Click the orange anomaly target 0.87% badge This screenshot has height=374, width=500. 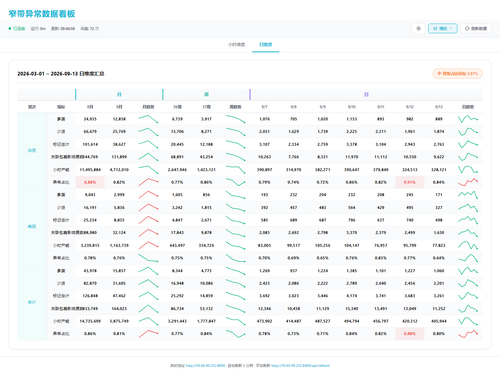[457, 73]
